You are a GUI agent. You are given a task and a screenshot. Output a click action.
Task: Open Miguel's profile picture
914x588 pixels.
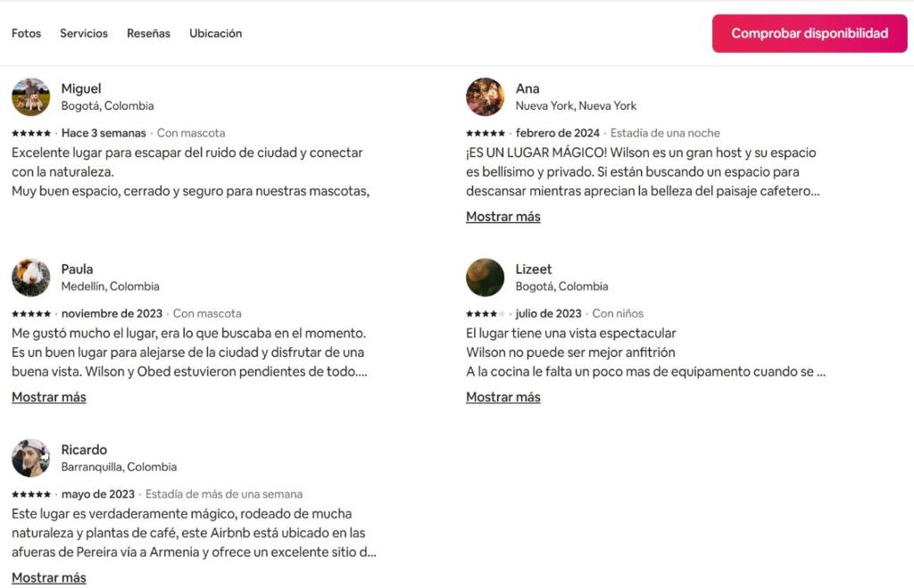[30, 96]
